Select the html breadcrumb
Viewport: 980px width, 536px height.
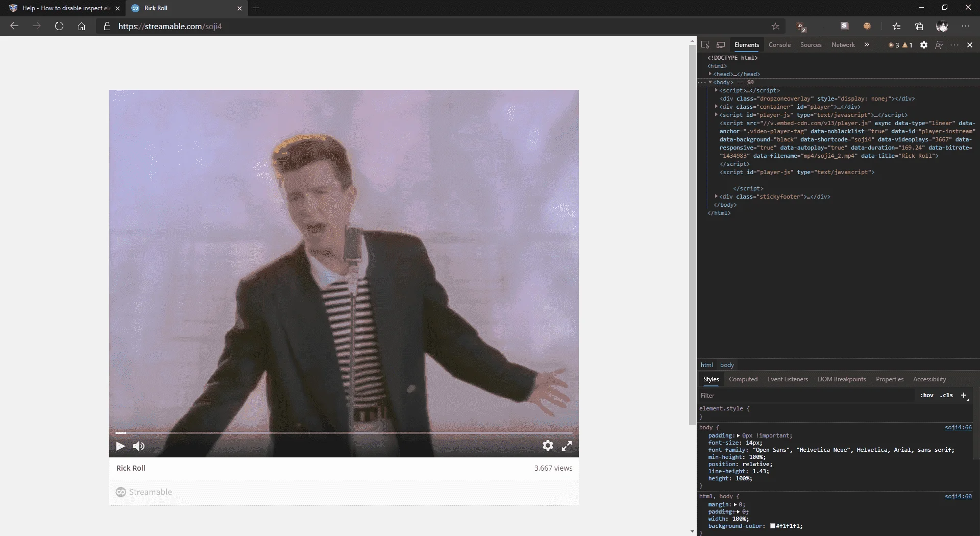[707, 365]
